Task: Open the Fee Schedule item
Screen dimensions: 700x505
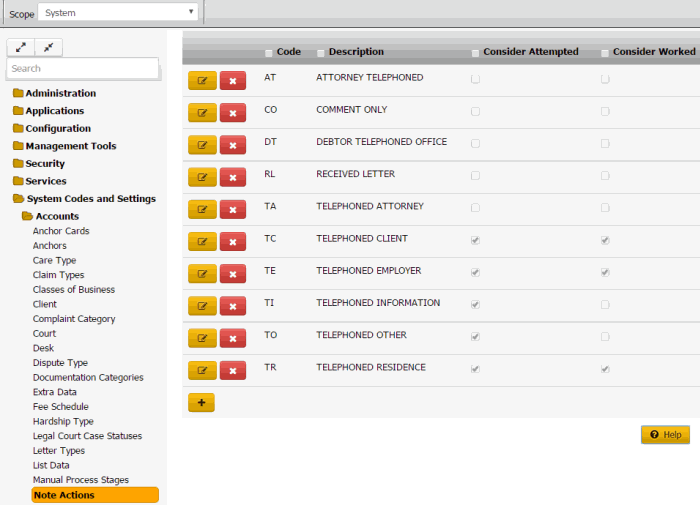Action: [60, 407]
